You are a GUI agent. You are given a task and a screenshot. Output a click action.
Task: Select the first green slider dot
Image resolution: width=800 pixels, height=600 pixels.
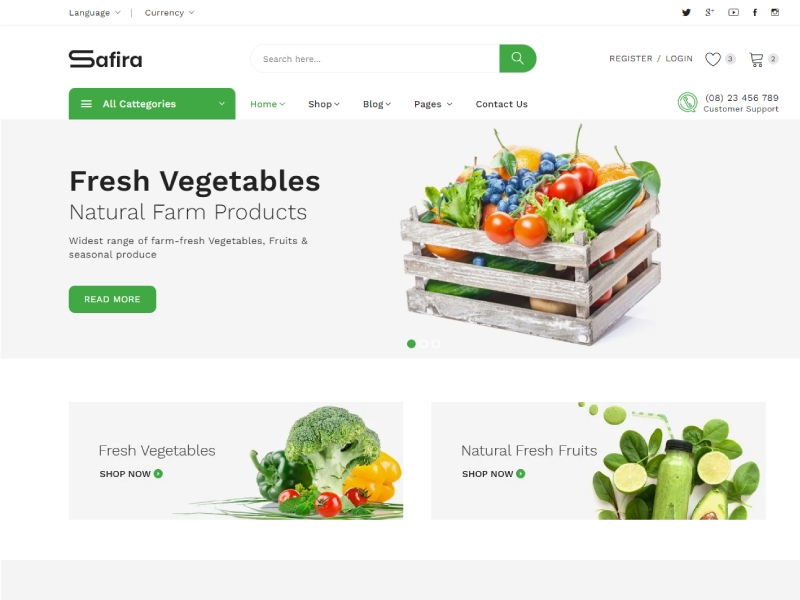(x=411, y=344)
